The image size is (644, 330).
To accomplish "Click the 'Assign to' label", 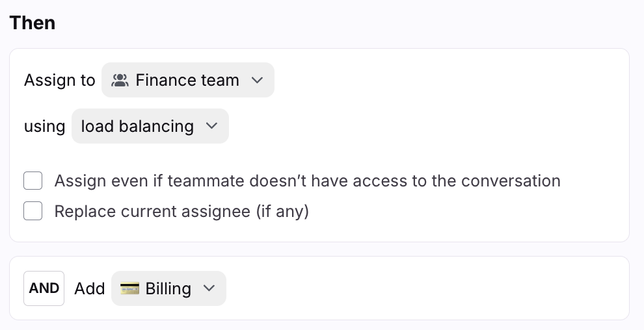I will click(x=59, y=81).
